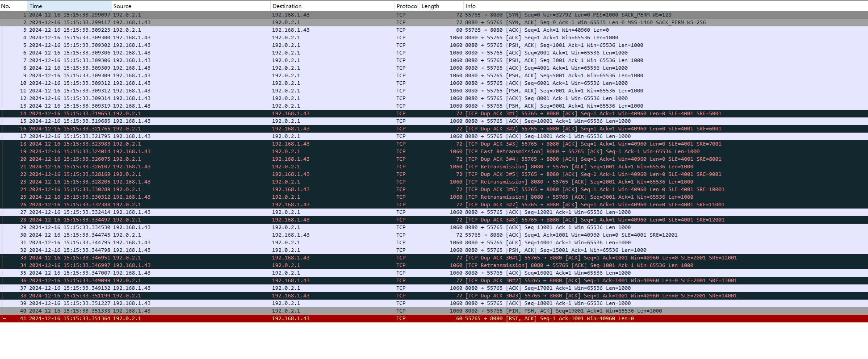Sort by the Protocol column header

point(407,6)
